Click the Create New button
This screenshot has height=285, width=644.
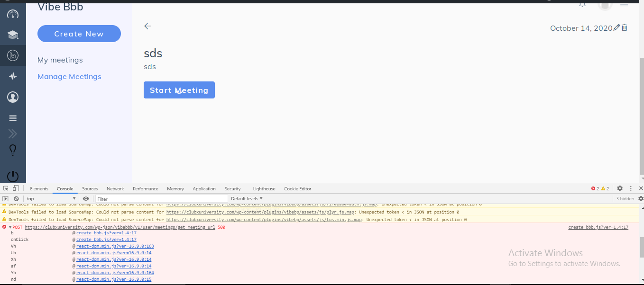tap(79, 34)
